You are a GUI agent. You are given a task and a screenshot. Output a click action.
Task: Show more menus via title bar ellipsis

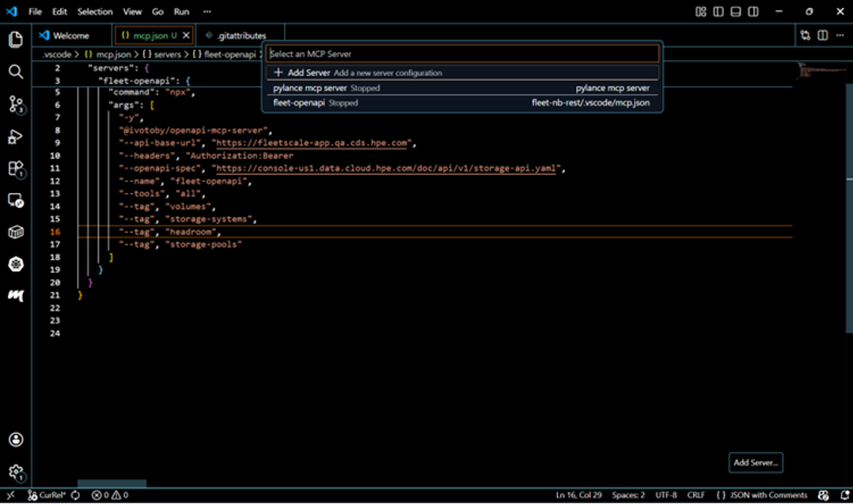point(207,11)
